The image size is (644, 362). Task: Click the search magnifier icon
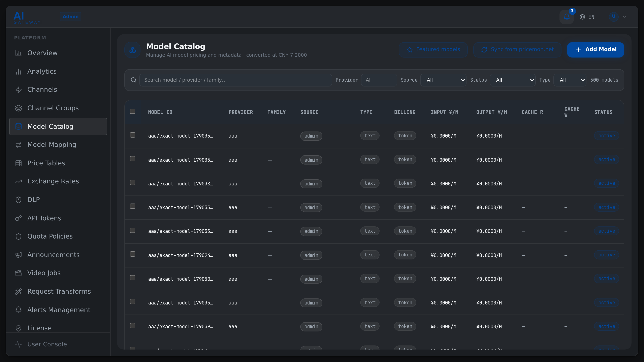[x=133, y=80]
